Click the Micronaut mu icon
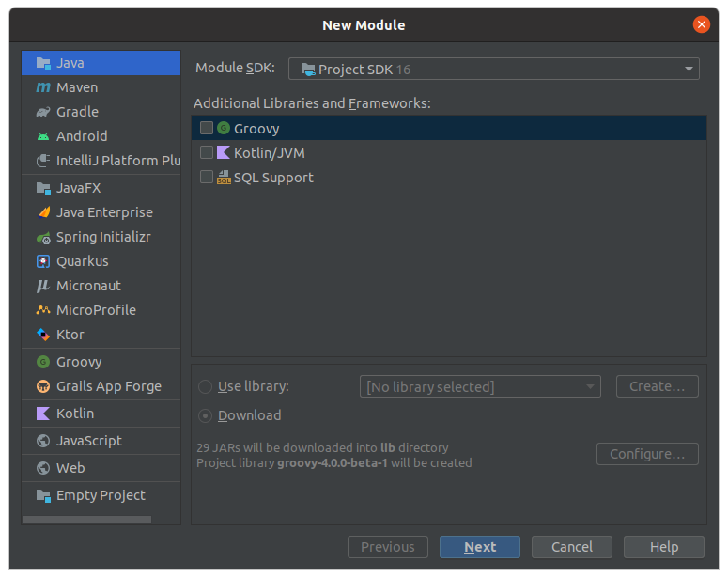This screenshot has height=578, width=728. (43, 286)
